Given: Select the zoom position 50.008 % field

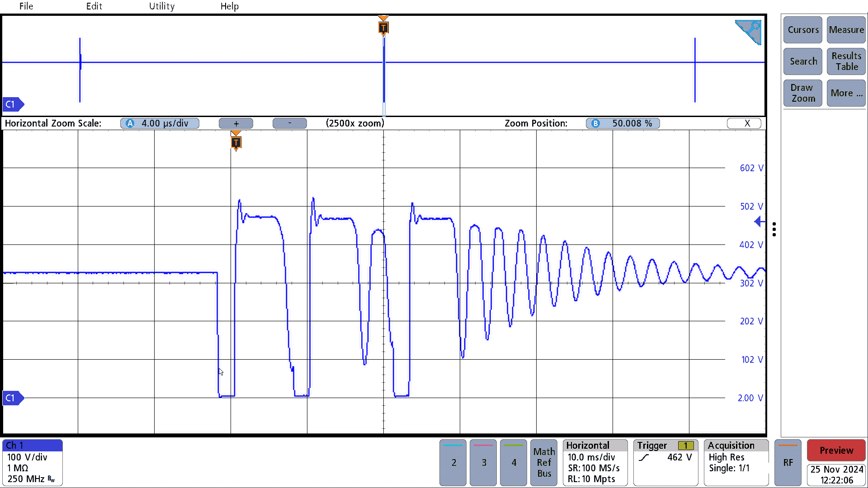Looking at the screenshot, I should tap(623, 123).
